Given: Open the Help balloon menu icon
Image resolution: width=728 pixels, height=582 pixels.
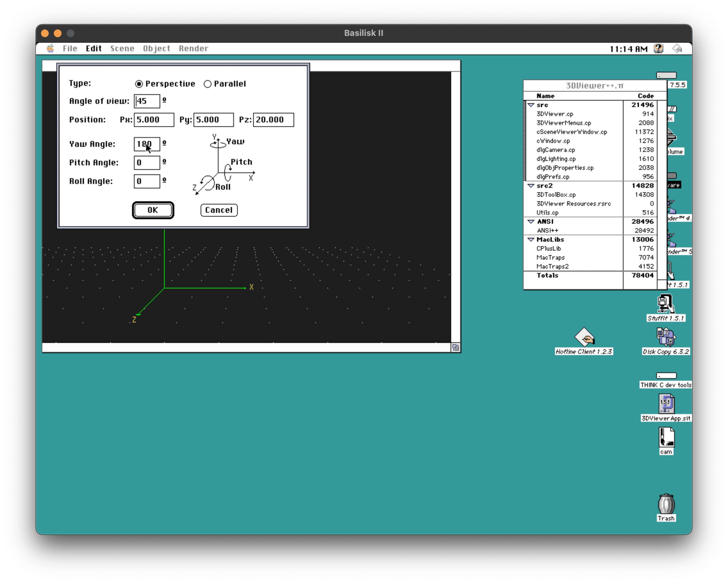Looking at the screenshot, I should pos(658,49).
